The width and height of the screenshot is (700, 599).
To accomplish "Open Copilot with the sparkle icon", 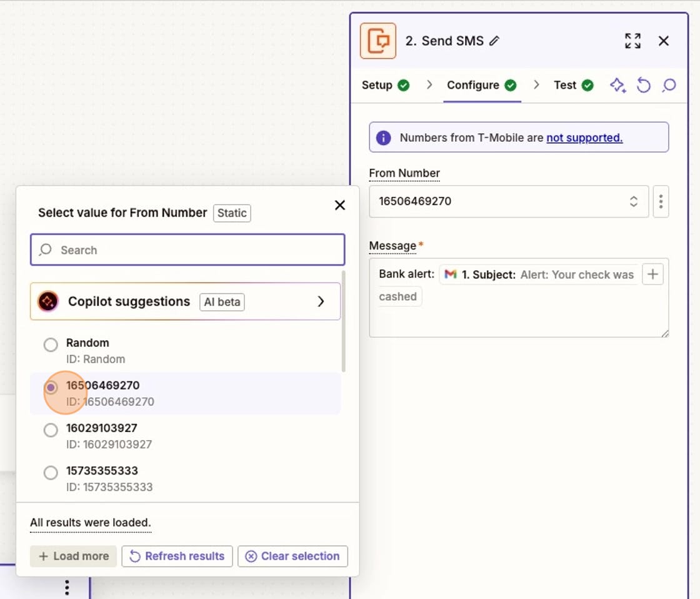I will pyautogui.click(x=617, y=85).
